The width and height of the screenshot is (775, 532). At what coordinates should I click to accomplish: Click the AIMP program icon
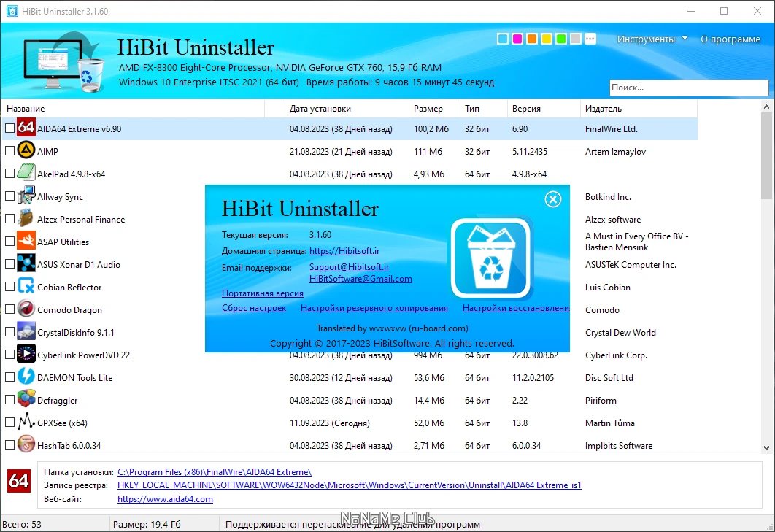point(26,151)
